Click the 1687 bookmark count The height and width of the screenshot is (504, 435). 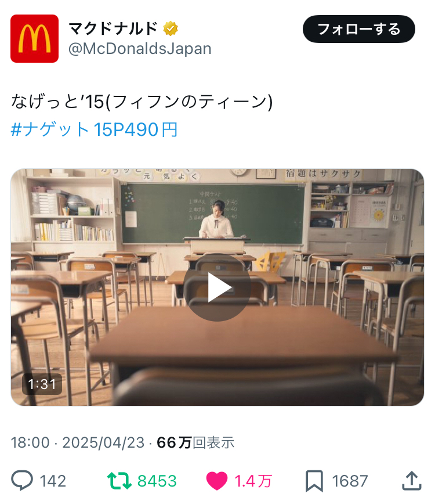click(x=350, y=481)
